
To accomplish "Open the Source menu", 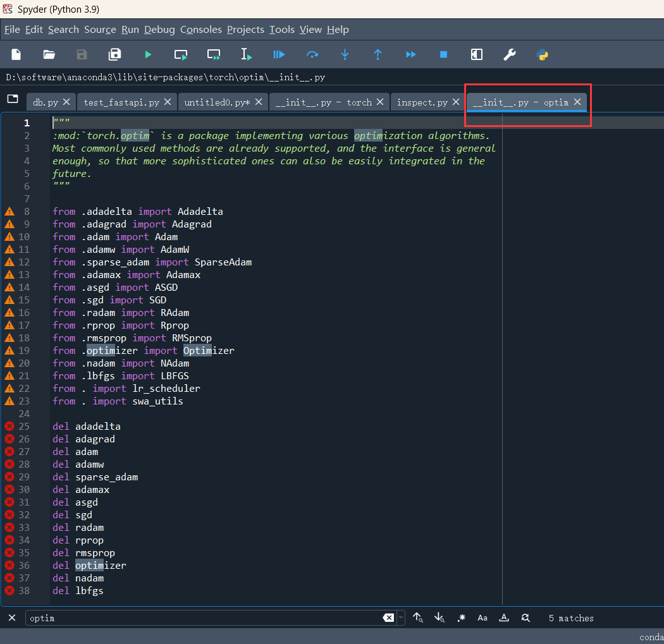I will click(100, 30).
